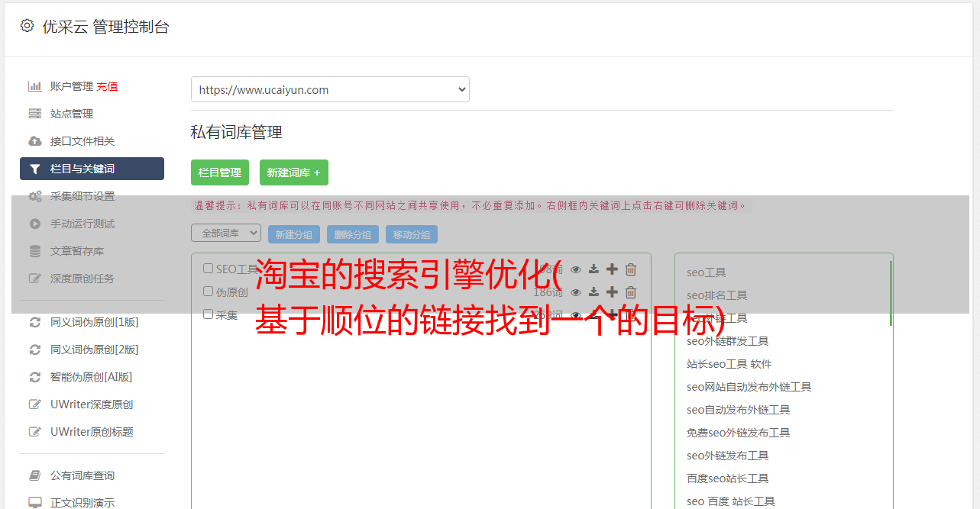Download the SEO工具 library
Screen dimensions: 980x509
[x=593, y=269]
